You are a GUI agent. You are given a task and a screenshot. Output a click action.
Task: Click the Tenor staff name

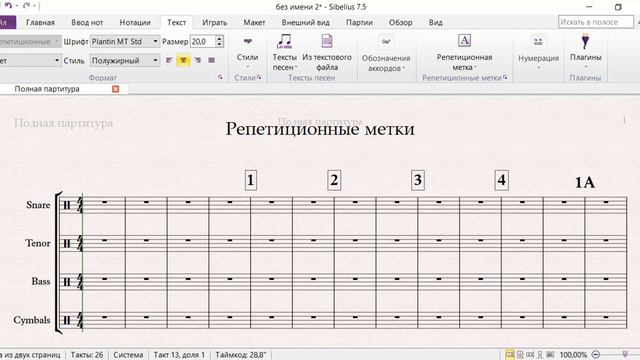[x=38, y=243]
